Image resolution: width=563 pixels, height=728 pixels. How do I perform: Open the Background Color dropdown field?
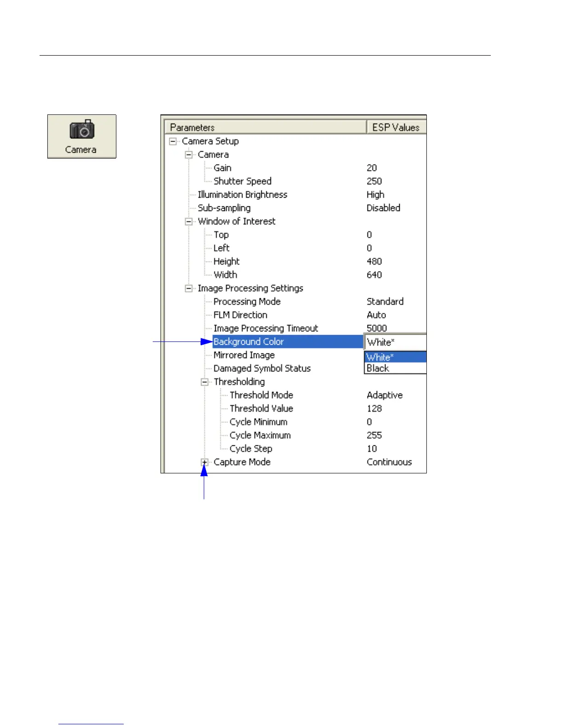pos(396,342)
